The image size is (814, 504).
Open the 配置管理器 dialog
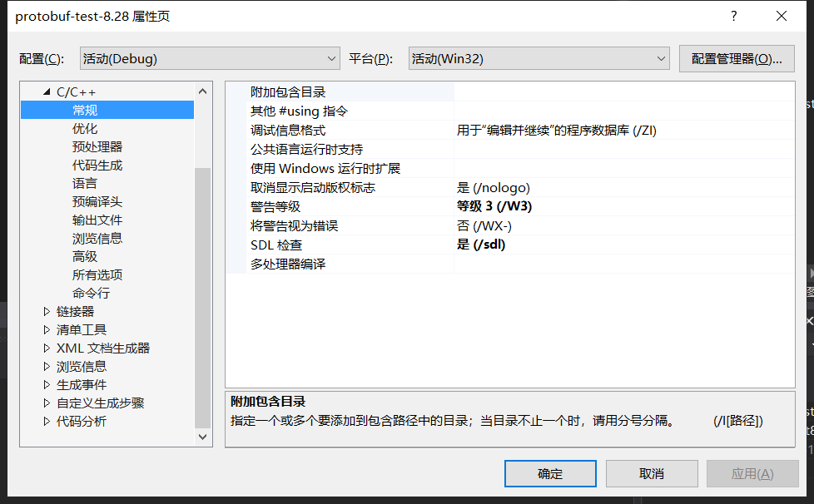[x=736, y=58]
